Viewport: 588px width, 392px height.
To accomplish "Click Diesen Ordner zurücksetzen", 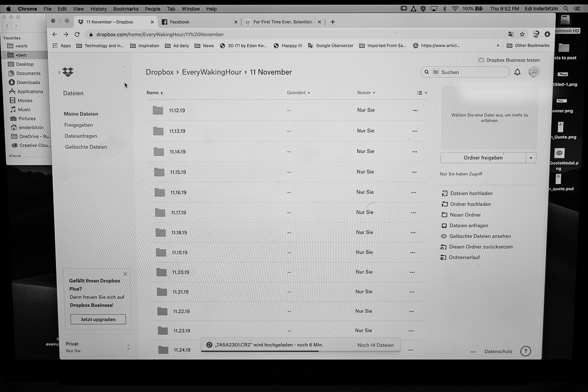I will [x=481, y=247].
